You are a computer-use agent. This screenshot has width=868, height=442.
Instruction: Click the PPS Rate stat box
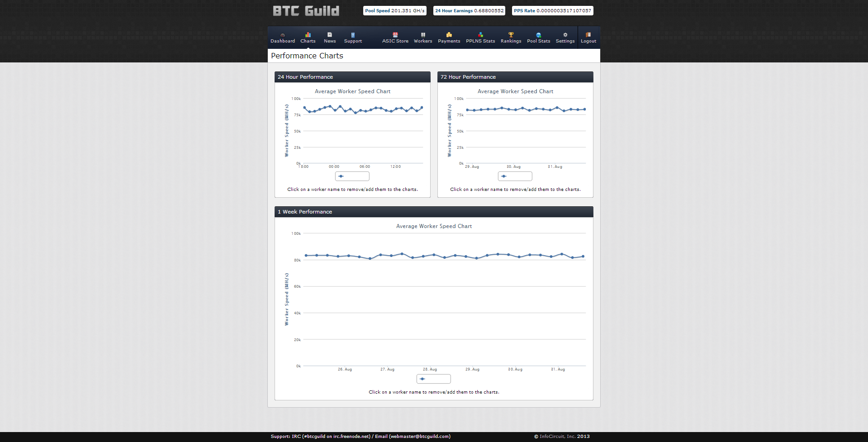pyautogui.click(x=552, y=11)
